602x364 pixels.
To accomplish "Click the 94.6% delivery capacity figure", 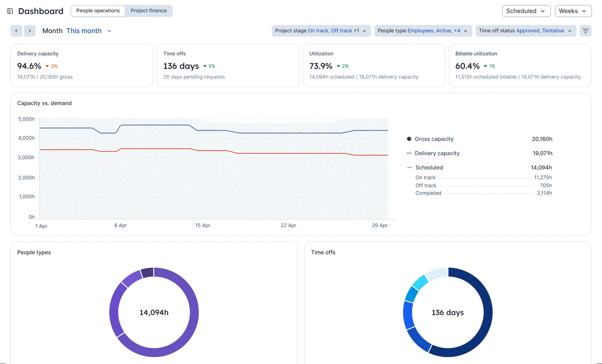I will (x=29, y=66).
